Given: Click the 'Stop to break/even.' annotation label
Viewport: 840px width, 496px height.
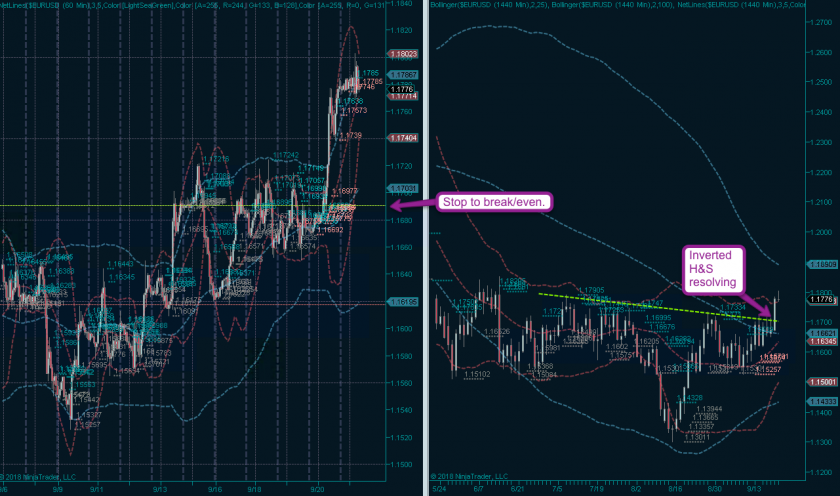Looking at the screenshot, I should 496,203.
